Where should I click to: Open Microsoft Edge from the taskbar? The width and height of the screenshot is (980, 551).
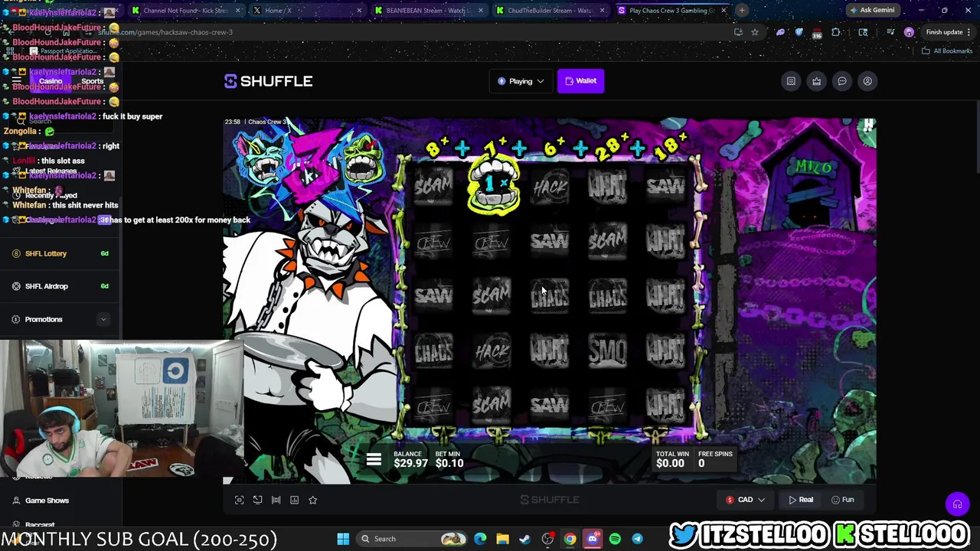(x=480, y=539)
